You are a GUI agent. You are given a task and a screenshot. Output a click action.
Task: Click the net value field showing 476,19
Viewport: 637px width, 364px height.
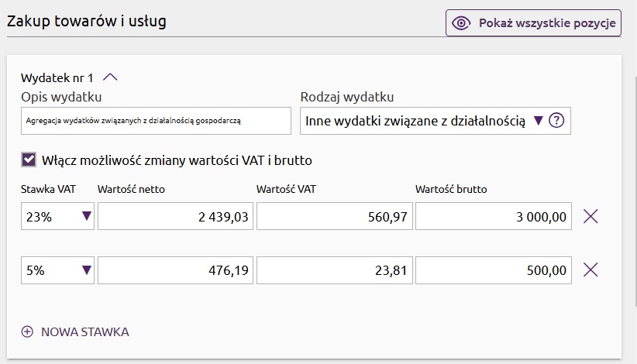[175, 270]
